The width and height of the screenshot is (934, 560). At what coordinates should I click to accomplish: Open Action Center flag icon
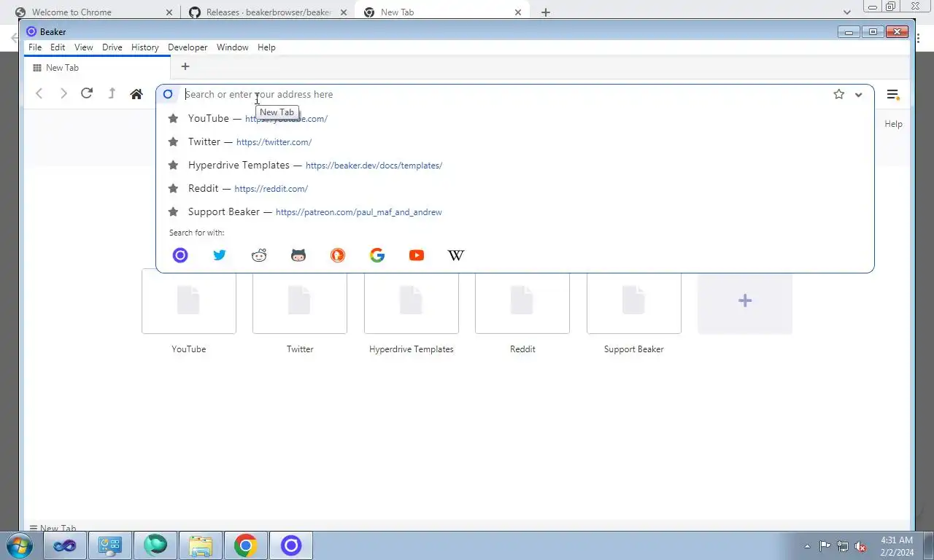tap(825, 546)
